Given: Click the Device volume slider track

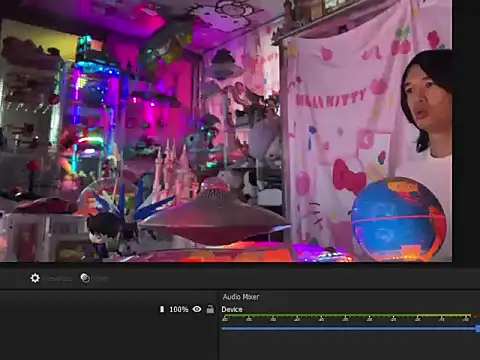Looking at the screenshot, I should 349,329.
